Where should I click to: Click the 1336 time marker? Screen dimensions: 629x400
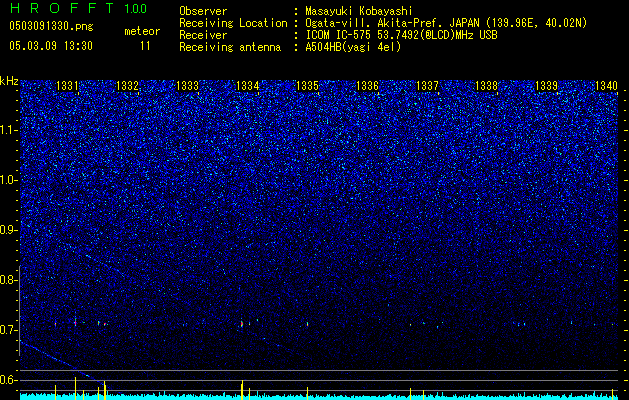coord(367,85)
